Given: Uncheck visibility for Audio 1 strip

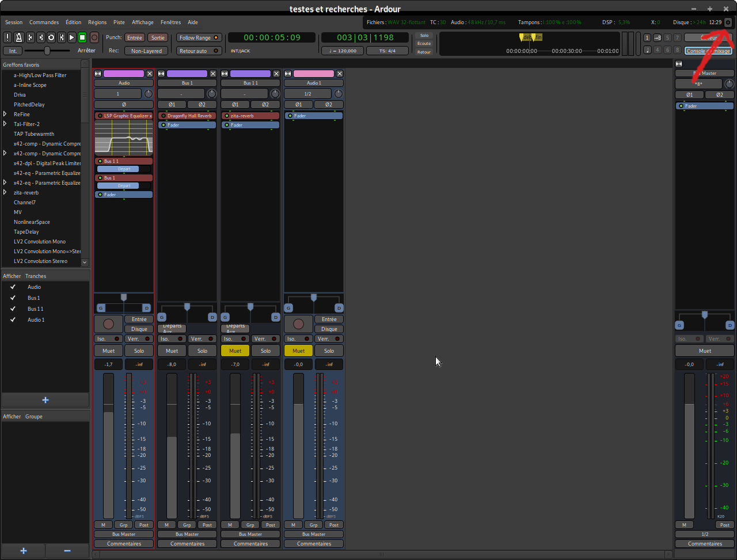Looking at the screenshot, I should coord(13,319).
